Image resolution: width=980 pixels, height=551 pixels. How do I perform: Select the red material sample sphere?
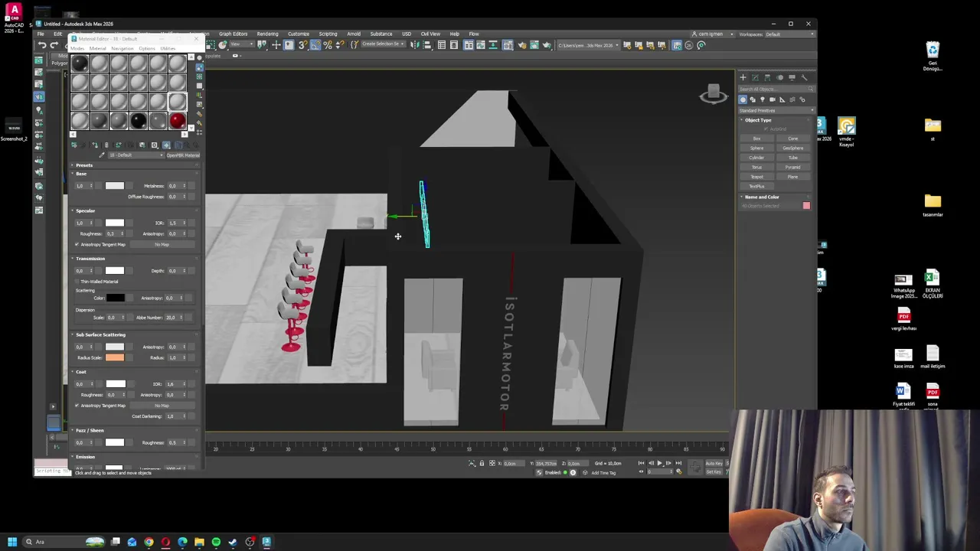(x=177, y=121)
